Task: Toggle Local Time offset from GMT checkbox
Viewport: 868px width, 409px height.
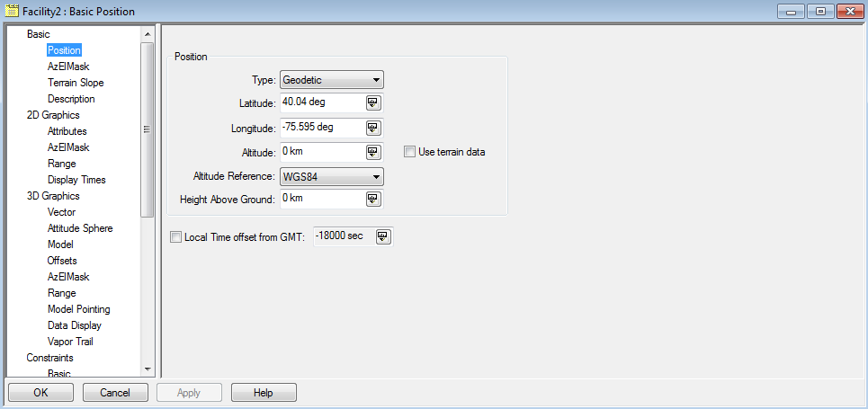Action: (x=175, y=237)
